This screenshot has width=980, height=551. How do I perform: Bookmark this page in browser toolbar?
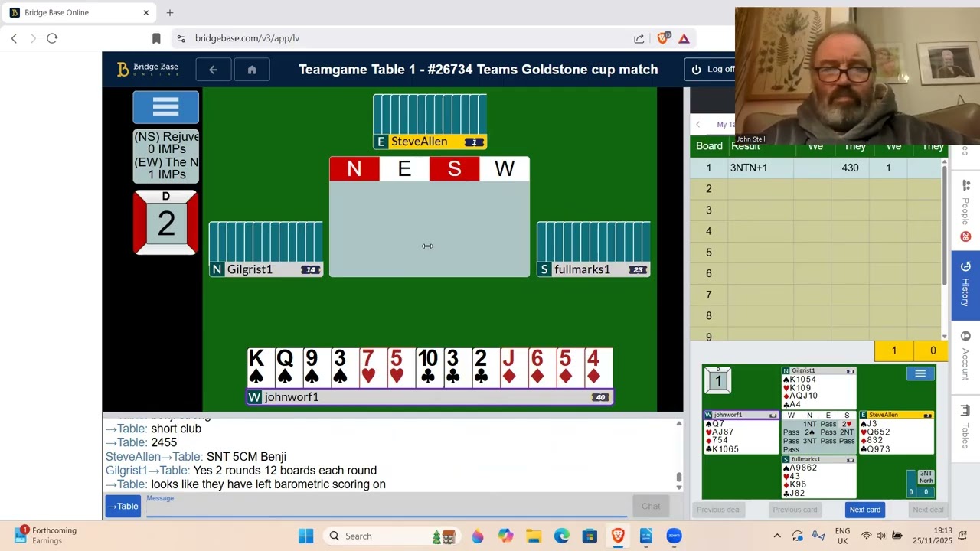coord(156,38)
